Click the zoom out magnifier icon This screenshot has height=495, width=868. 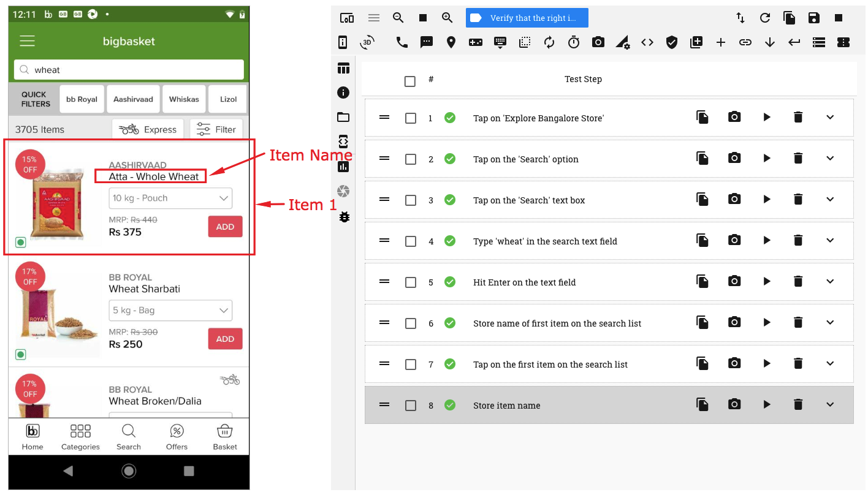point(398,18)
